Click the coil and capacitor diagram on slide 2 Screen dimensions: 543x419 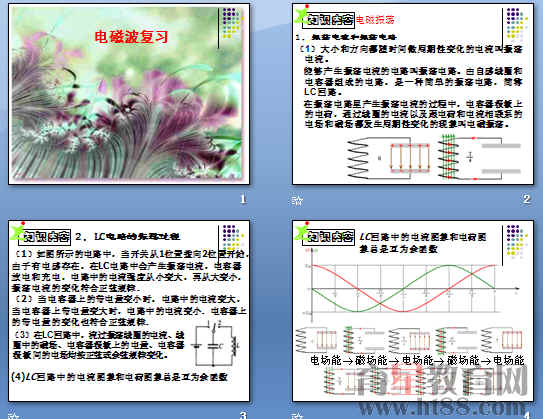434,158
